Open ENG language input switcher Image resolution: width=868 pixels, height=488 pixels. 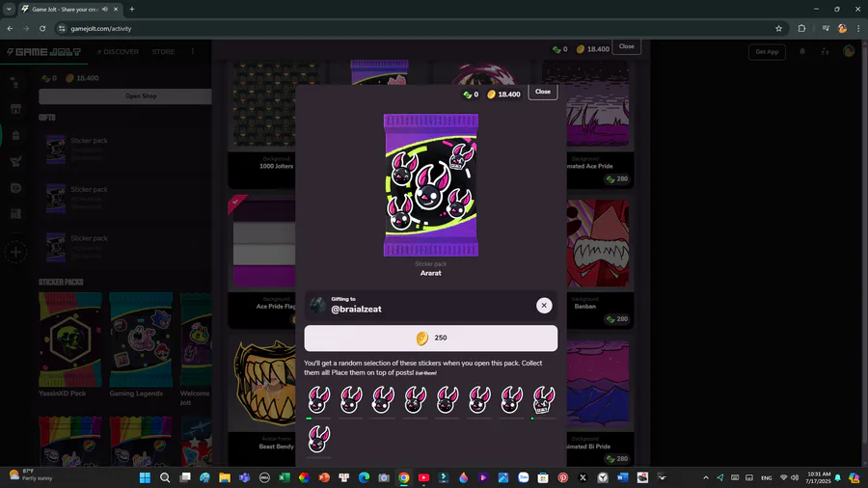pyautogui.click(x=766, y=477)
